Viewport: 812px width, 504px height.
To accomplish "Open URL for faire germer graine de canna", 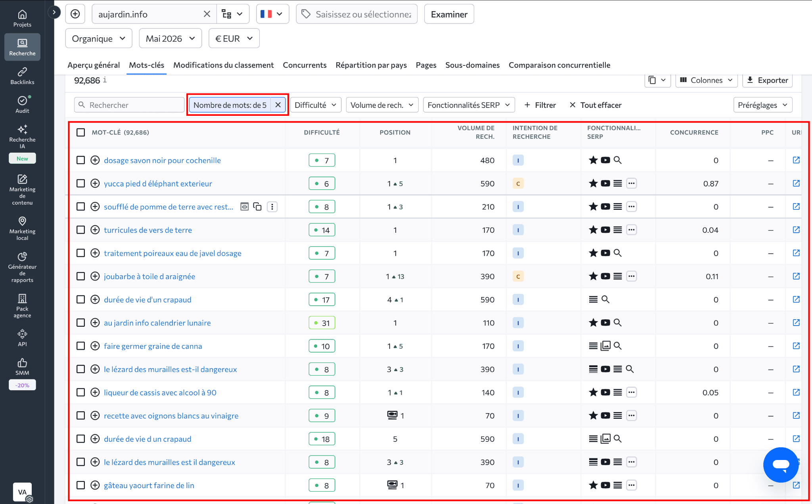I will tap(796, 346).
